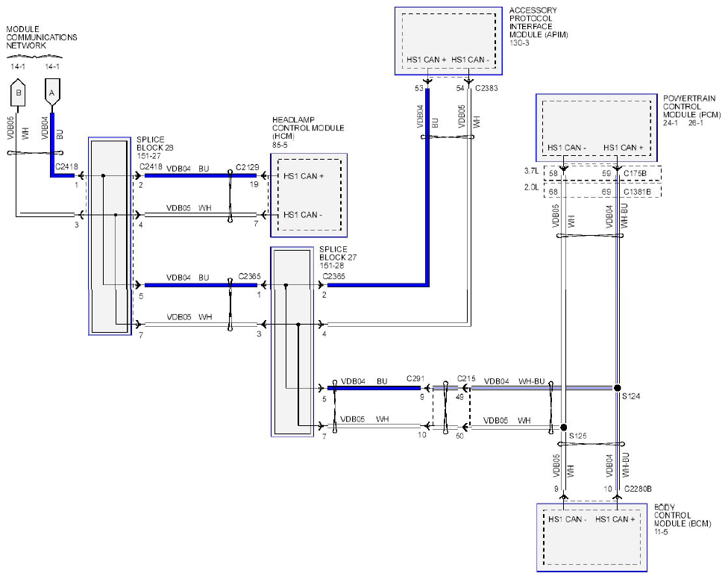Select the "C291" connector label
Image resolution: width=728 pixels, height=579 pixels.
point(415,378)
